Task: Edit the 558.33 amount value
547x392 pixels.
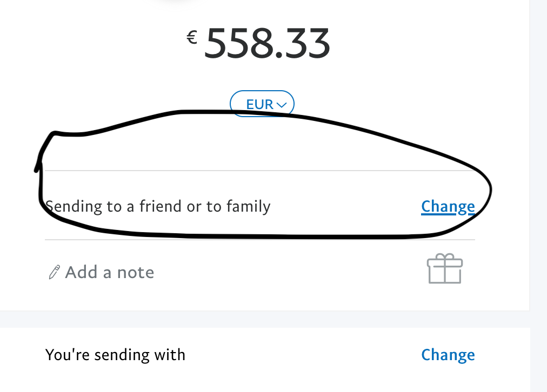Action: 267,43
